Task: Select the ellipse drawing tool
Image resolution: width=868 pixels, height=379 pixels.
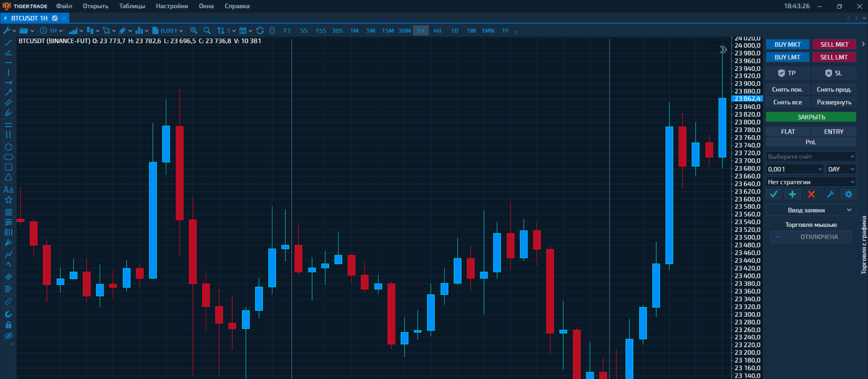Action: 8,157
